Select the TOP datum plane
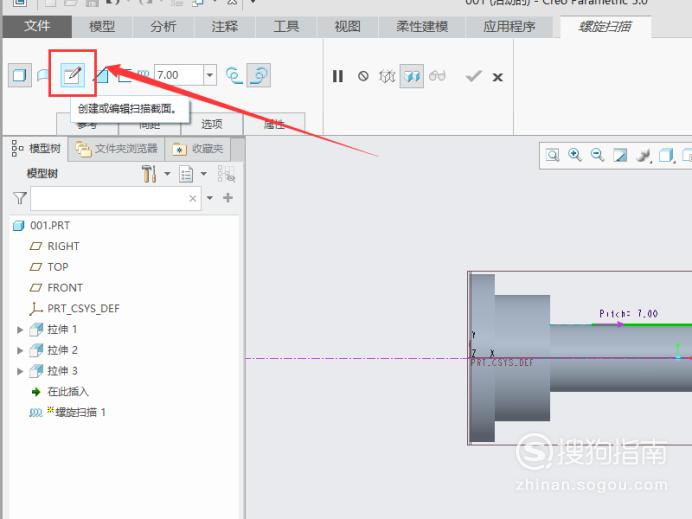Viewport: 692px width, 519px height. 49,267
